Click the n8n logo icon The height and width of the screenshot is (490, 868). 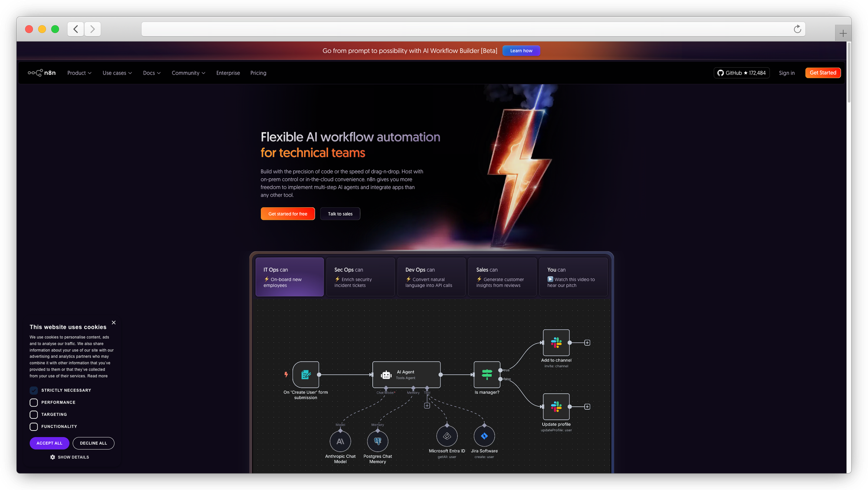(x=35, y=73)
